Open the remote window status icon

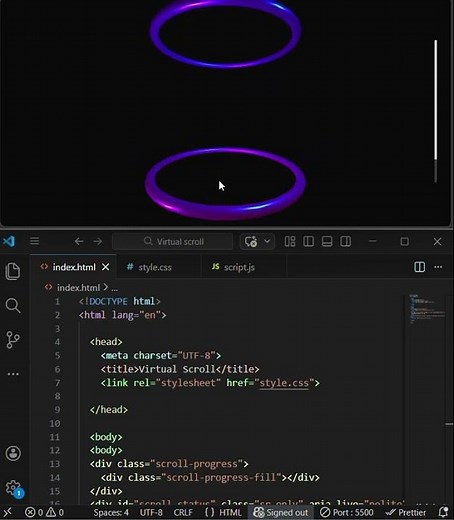click(7, 512)
